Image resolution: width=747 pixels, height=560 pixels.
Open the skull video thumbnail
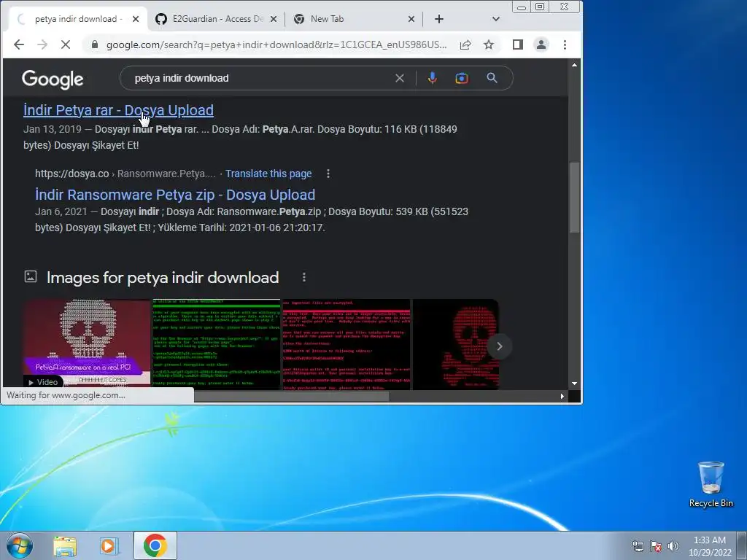(x=87, y=344)
